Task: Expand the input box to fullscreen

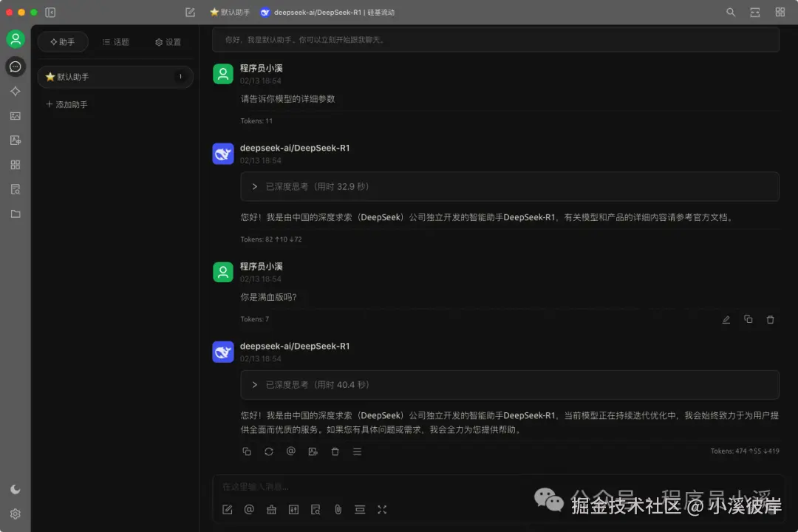Action: pos(382,509)
